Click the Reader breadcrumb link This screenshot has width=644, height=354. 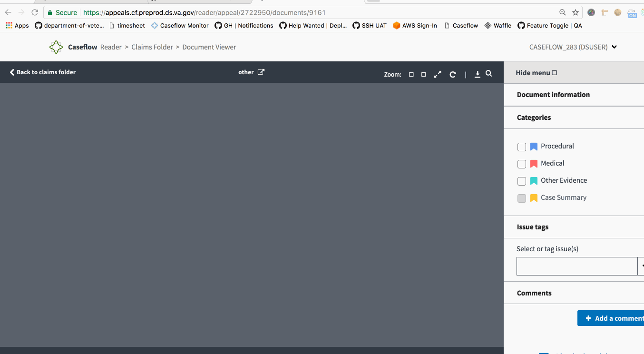coord(111,47)
